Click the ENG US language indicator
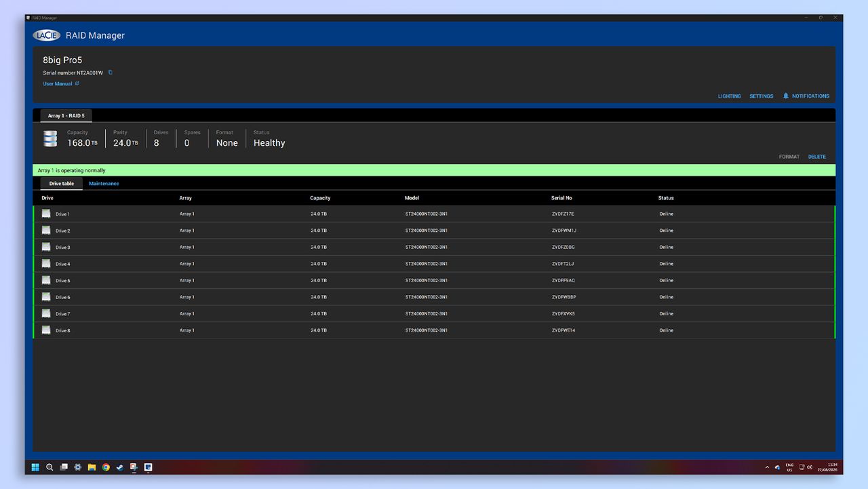 click(789, 467)
